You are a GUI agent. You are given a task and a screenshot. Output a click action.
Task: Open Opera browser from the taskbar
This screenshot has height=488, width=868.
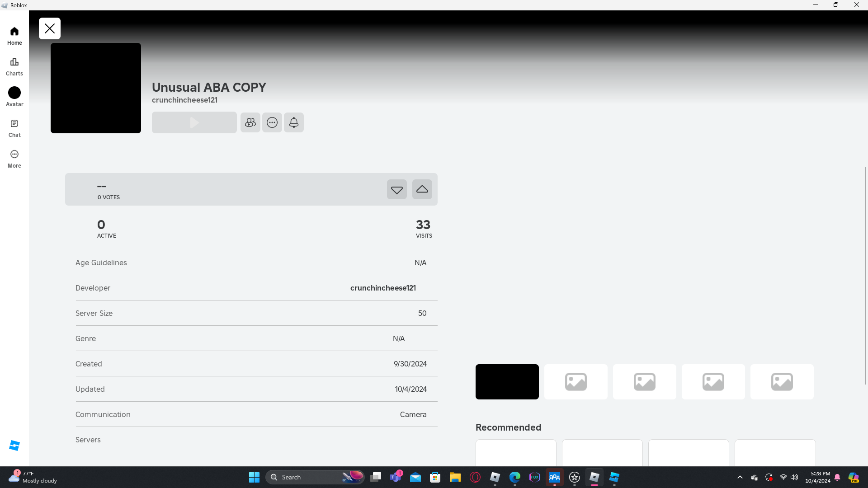pyautogui.click(x=475, y=477)
